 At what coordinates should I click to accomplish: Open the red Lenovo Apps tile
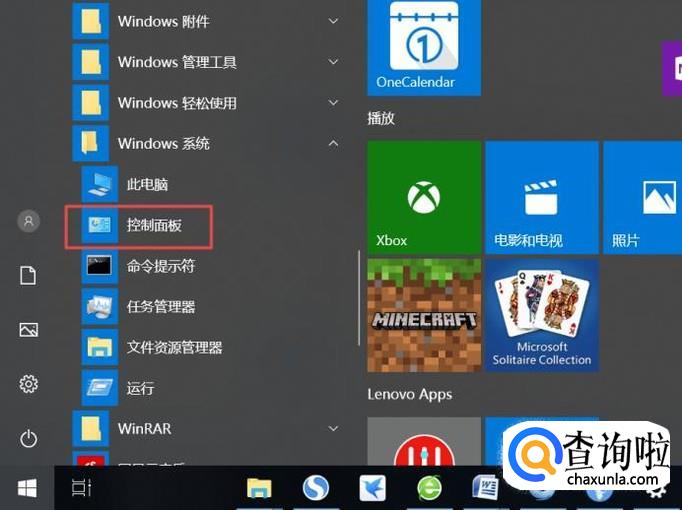[x=424, y=441]
